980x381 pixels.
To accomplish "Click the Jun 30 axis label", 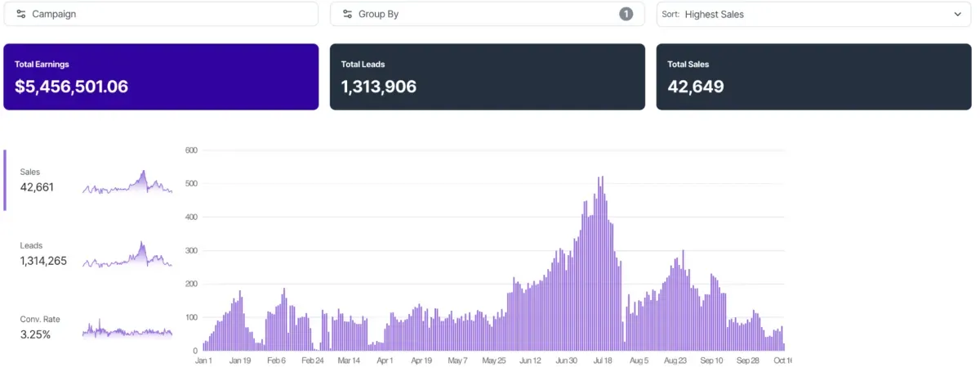I will (x=567, y=360).
